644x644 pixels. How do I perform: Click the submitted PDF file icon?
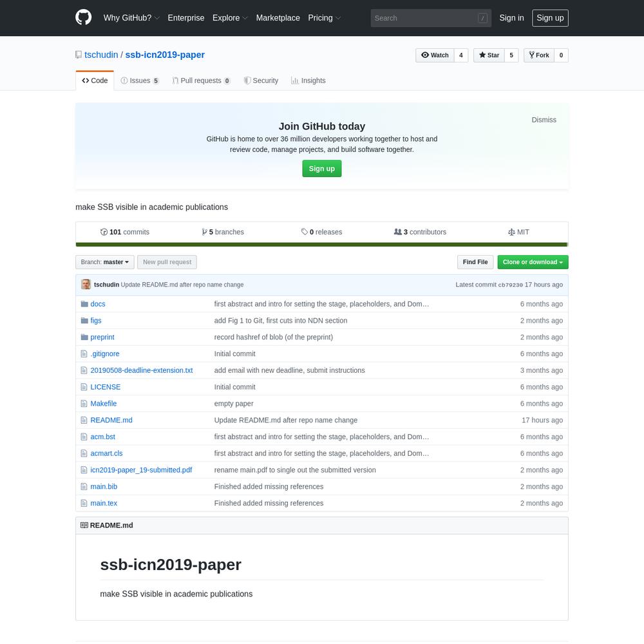point(84,470)
